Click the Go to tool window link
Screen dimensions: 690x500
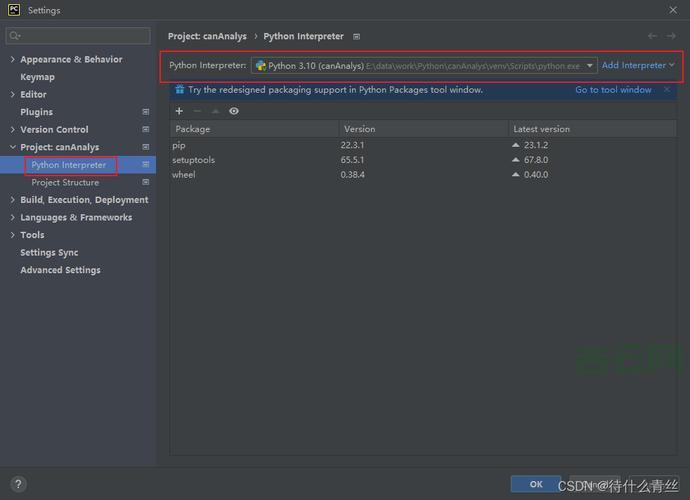click(613, 90)
